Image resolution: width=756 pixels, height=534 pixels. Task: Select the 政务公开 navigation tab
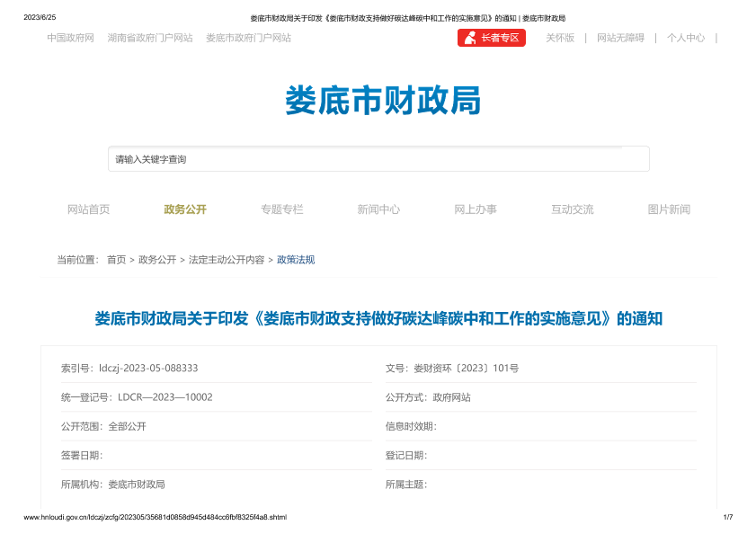[185, 209]
